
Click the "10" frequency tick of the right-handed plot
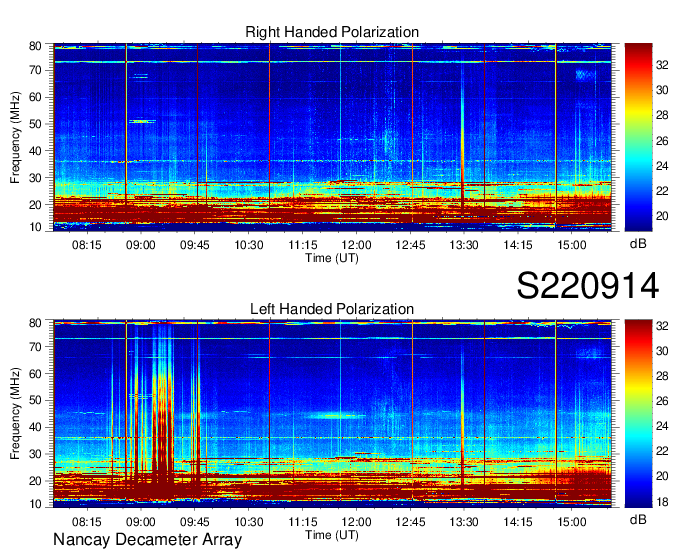coord(35,227)
